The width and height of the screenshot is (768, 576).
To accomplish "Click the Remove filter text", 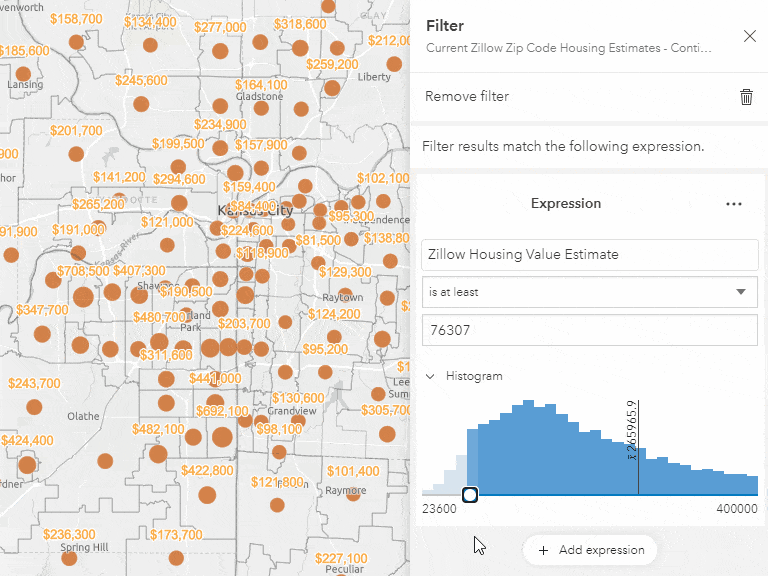I will [467, 97].
